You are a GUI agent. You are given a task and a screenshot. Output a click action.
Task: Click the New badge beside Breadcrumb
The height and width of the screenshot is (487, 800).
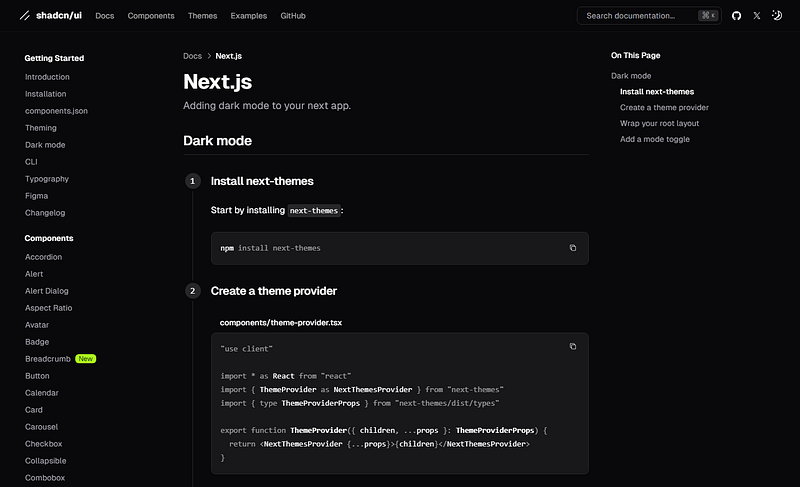coord(85,359)
